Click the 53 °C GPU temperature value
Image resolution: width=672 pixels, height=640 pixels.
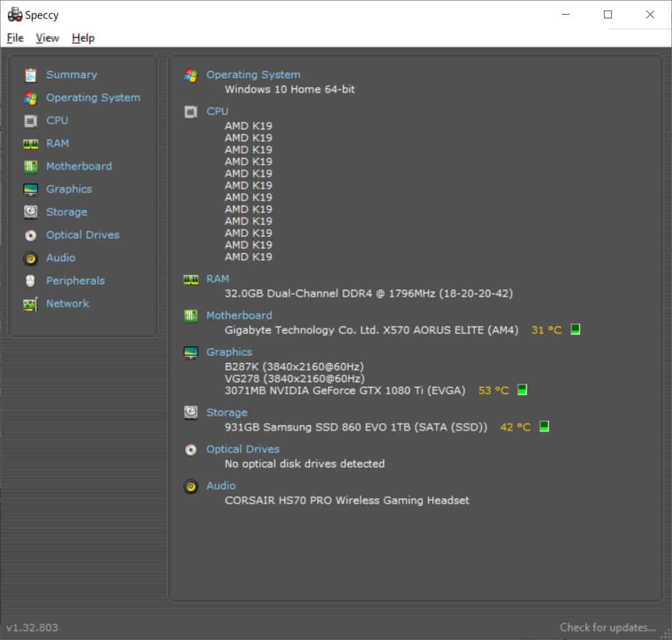(494, 391)
